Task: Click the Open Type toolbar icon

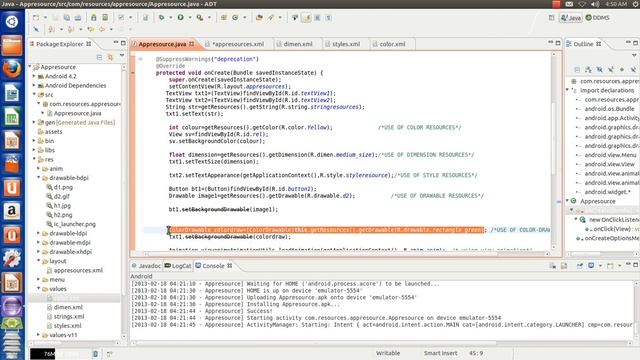Action: tap(259, 18)
